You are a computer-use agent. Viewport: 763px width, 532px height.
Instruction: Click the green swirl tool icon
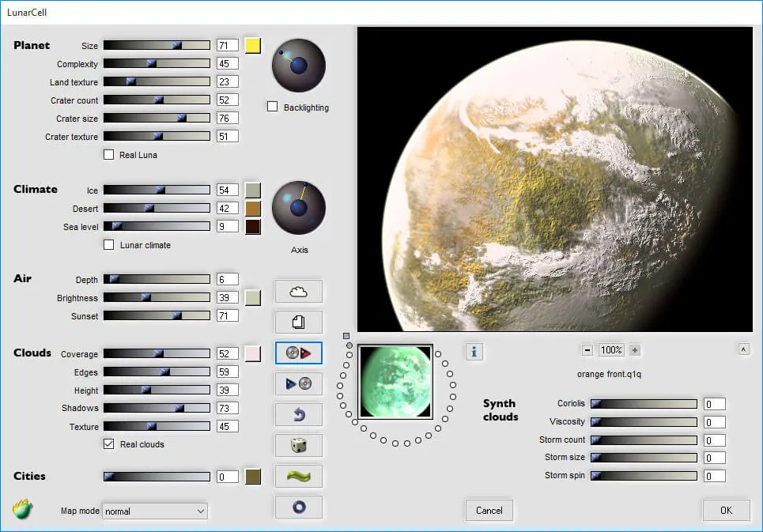tap(298, 476)
